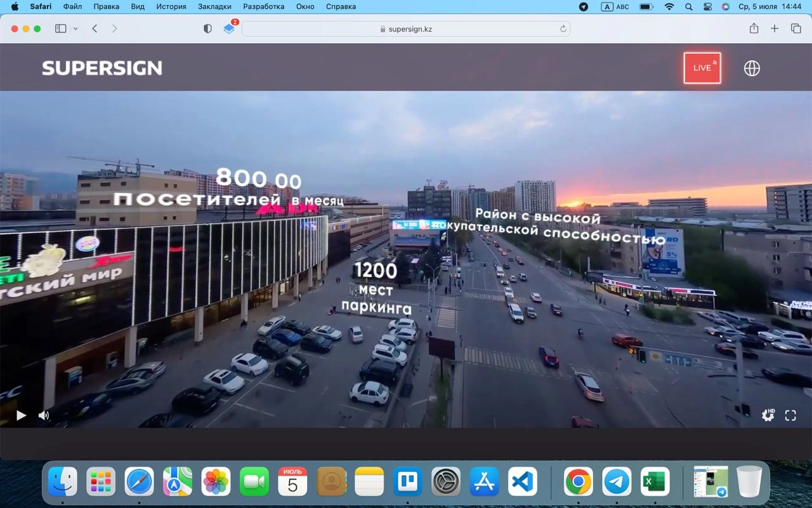Open video HD quality settings

tap(768, 415)
